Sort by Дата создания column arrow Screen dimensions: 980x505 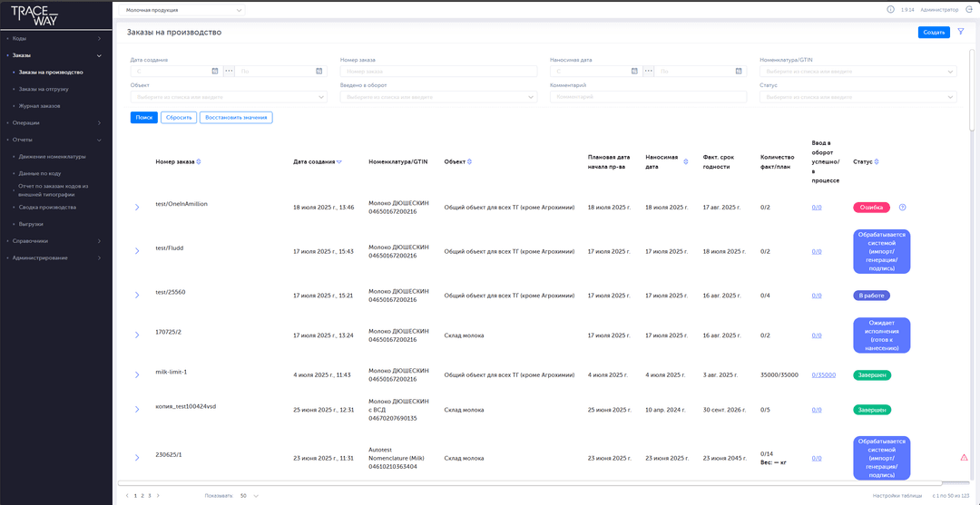(x=338, y=161)
